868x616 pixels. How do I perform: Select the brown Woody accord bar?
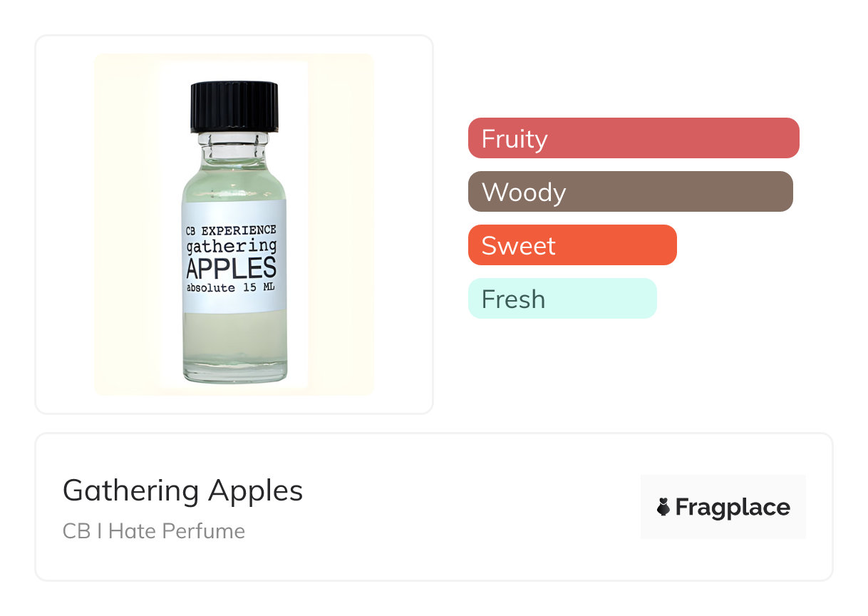[x=630, y=192]
